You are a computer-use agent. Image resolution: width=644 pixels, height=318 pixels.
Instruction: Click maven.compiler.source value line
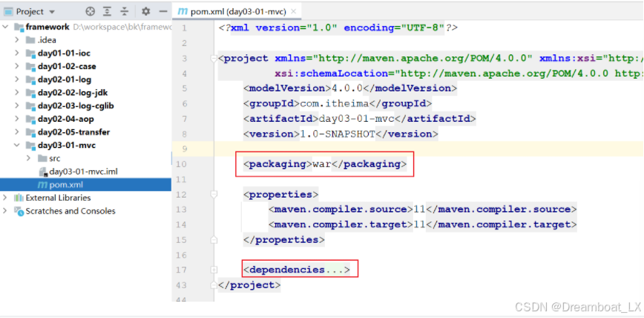pyautogui.click(x=423, y=209)
